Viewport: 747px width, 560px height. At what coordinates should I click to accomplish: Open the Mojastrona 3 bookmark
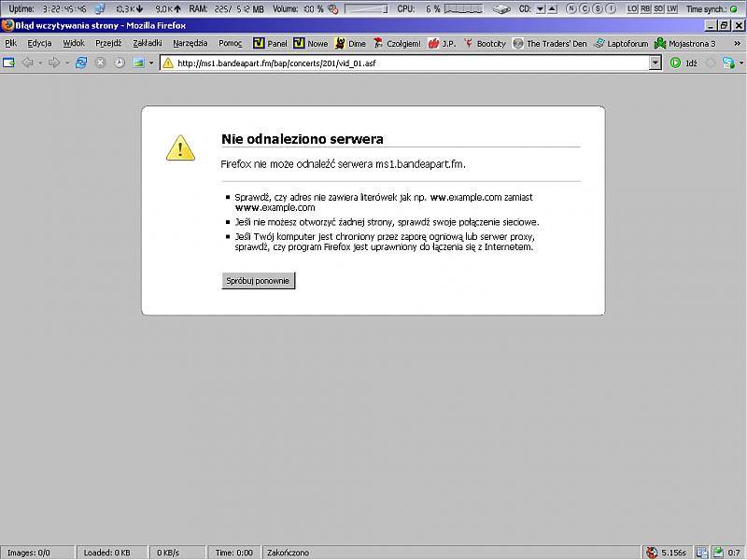coord(684,43)
